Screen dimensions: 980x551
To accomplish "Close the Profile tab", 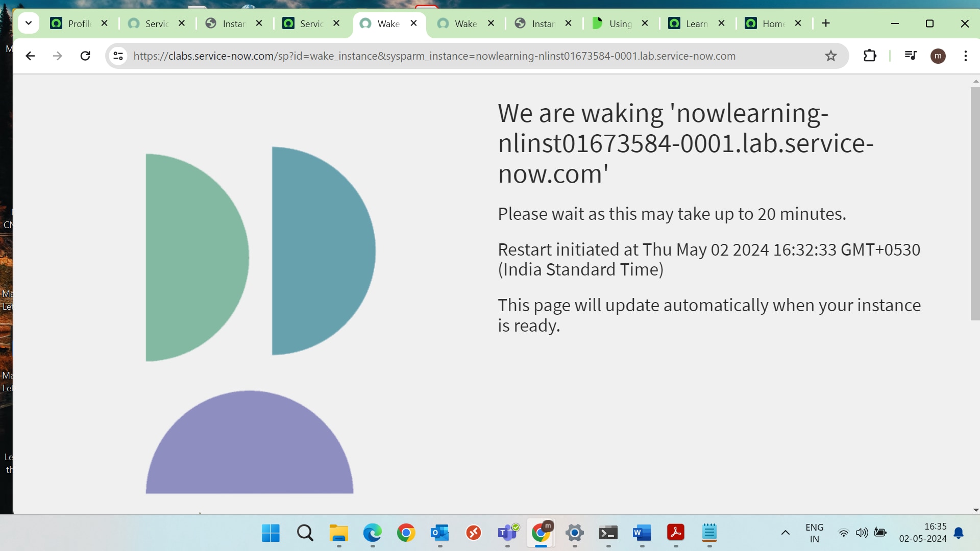I will click(x=105, y=23).
